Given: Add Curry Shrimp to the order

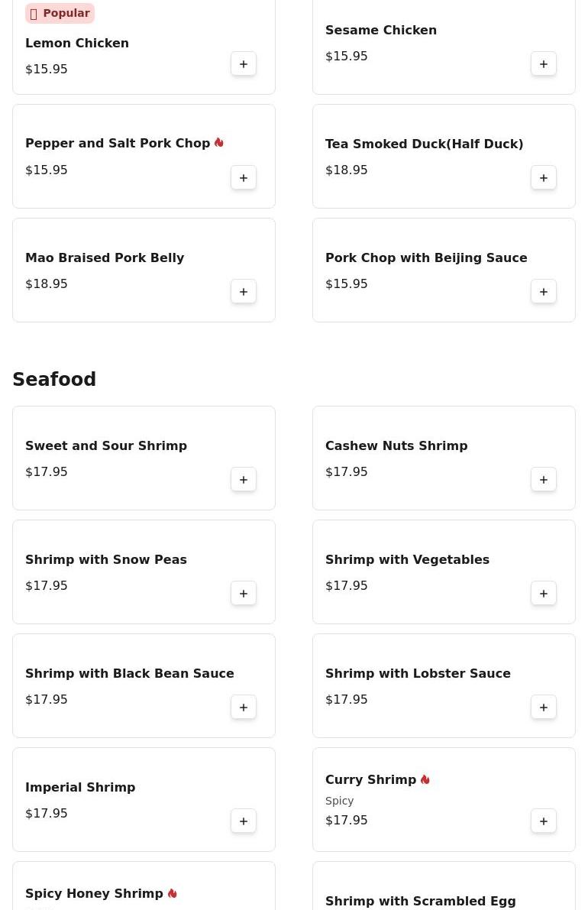Looking at the screenshot, I should (x=544, y=821).
